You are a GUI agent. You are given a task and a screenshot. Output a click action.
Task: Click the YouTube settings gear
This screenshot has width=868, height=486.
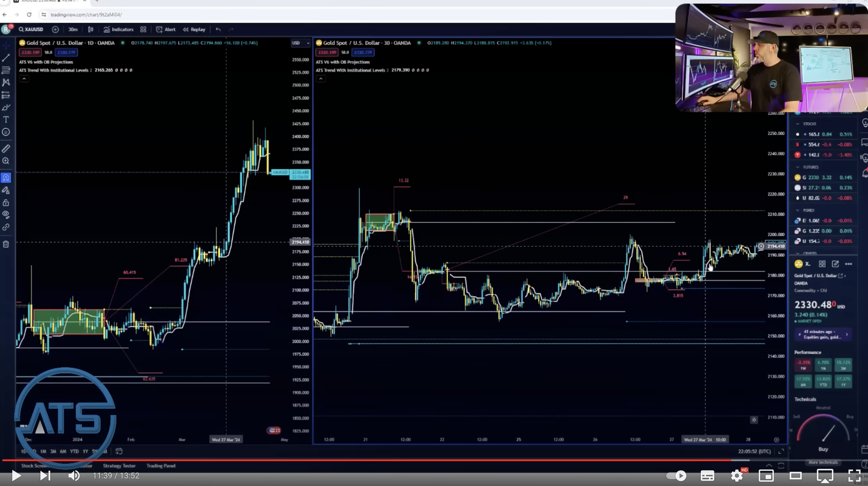(x=737, y=476)
